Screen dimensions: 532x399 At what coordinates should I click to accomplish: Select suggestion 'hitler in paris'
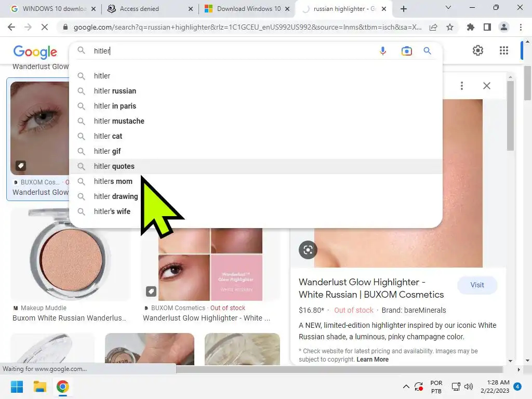(256, 106)
